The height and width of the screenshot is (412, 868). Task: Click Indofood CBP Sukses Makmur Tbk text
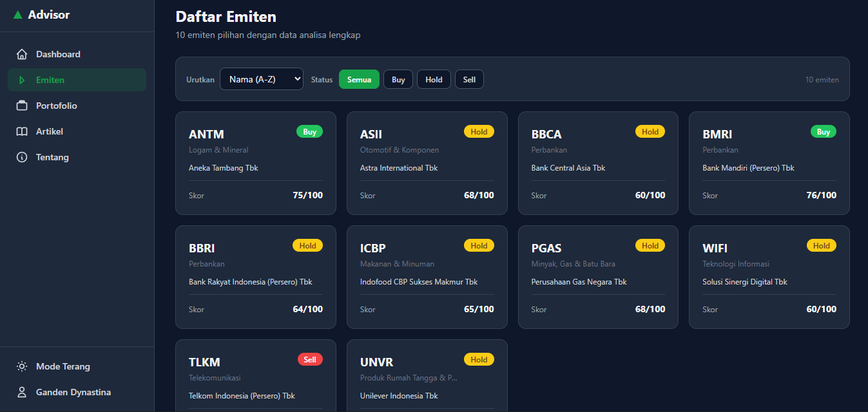(419, 282)
